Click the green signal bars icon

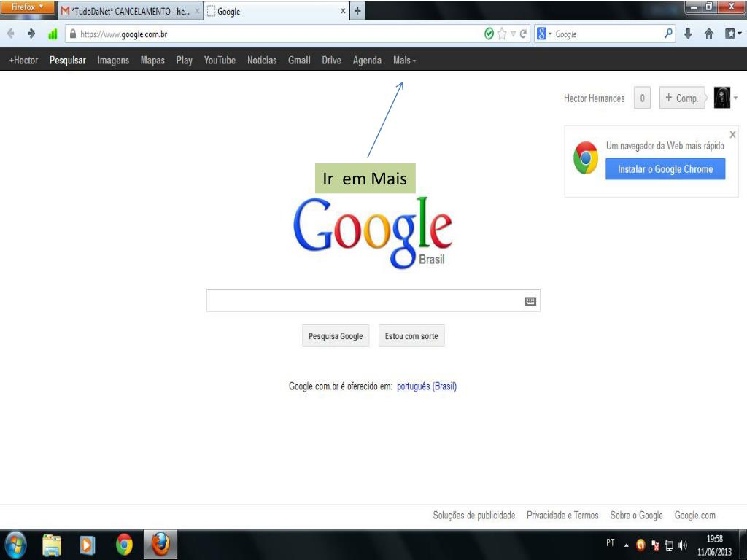(x=53, y=34)
